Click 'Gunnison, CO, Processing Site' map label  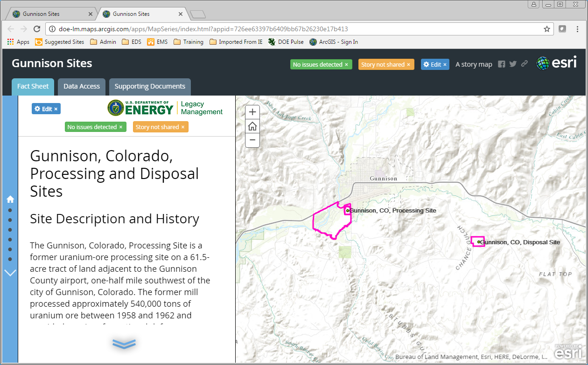coord(393,211)
